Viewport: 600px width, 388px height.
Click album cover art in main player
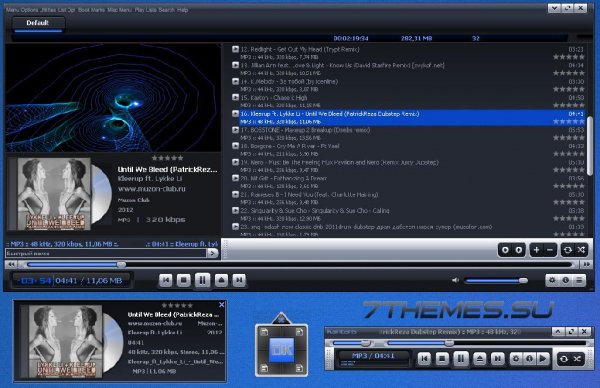[x=54, y=194]
